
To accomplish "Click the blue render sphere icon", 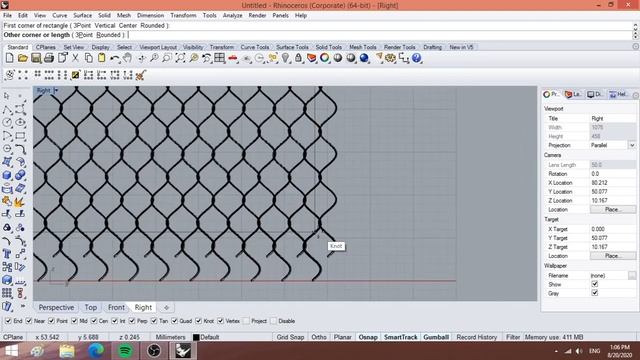I will click(364, 58).
